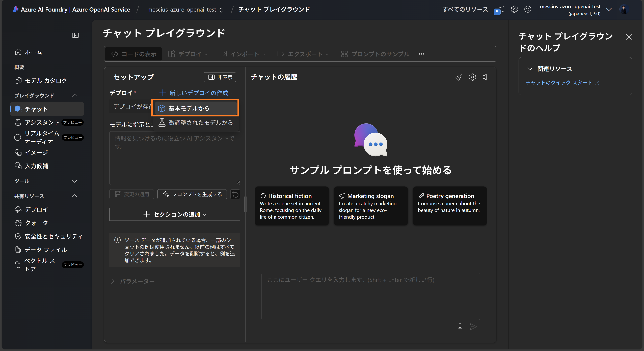This screenshot has width=644, height=351.
Task: Open デプロイ under shared resources
Action: click(32, 209)
